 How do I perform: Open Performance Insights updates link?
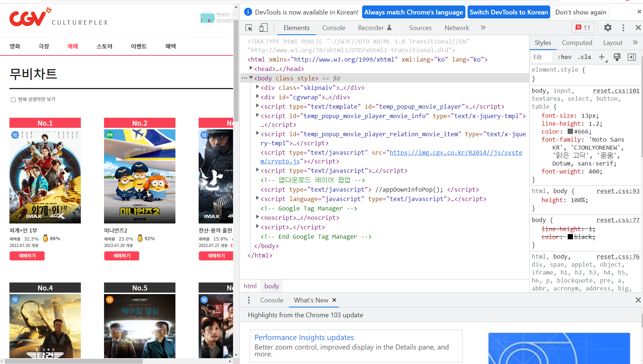(304, 338)
